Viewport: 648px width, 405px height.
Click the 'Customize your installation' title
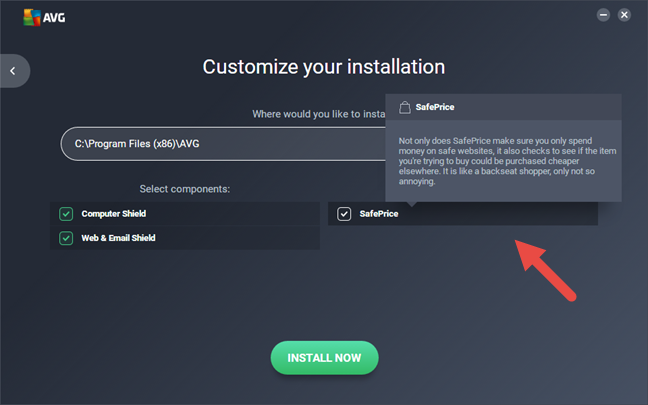(324, 67)
